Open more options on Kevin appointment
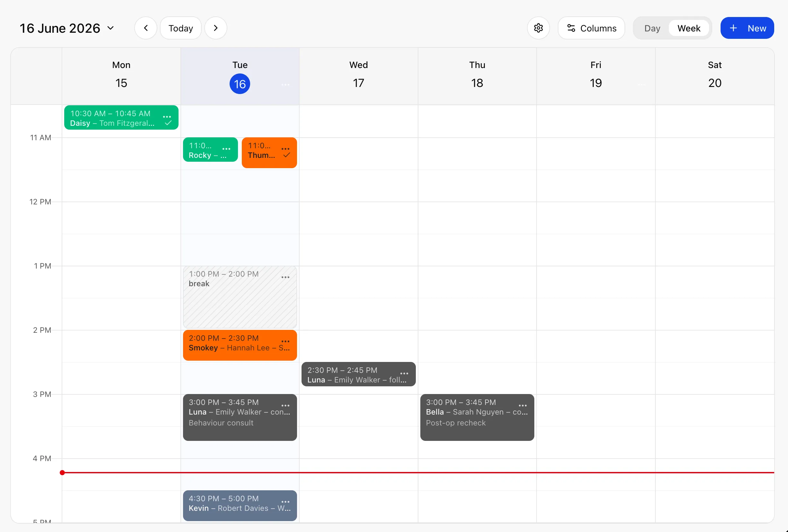 (x=285, y=502)
